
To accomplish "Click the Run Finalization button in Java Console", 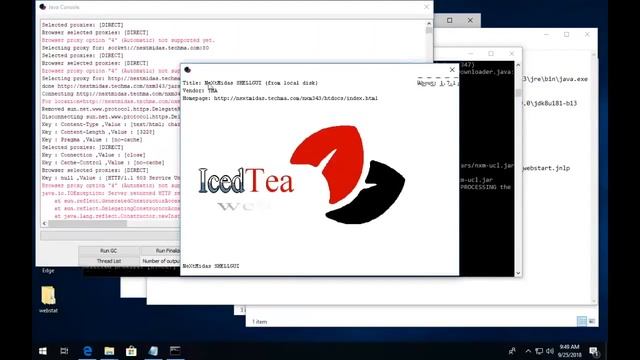I will pyautogui.click(x=160, y=251).
